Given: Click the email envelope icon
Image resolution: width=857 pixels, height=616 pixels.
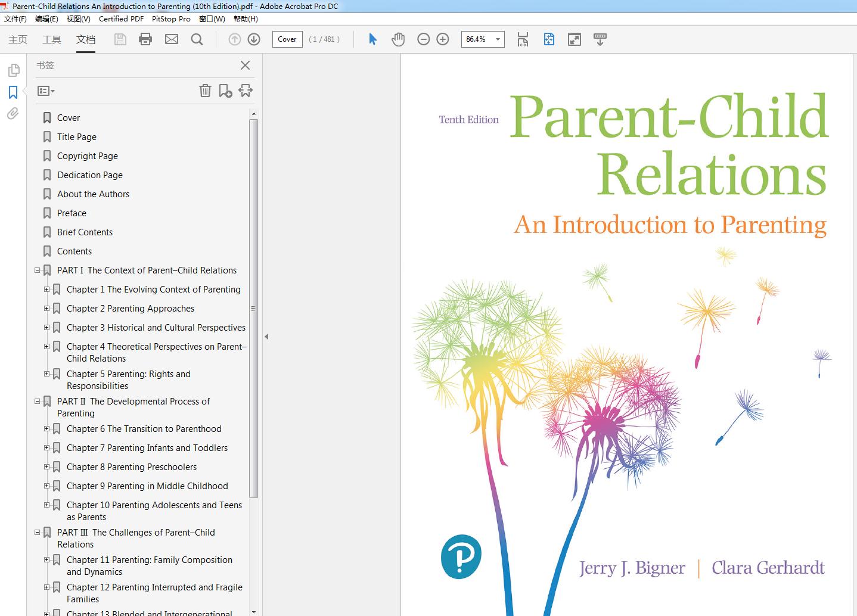Looking at the screenshot, I should click(172, 39).
